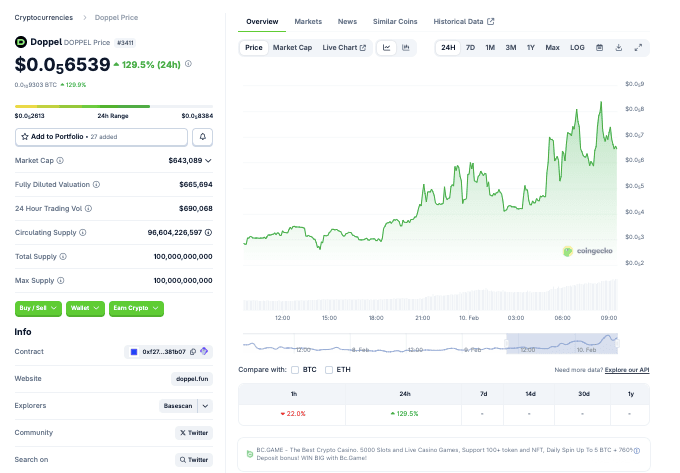Click the chart time range navigator
The height and width of the screenshot is (473, 680).
coord(431,343)
